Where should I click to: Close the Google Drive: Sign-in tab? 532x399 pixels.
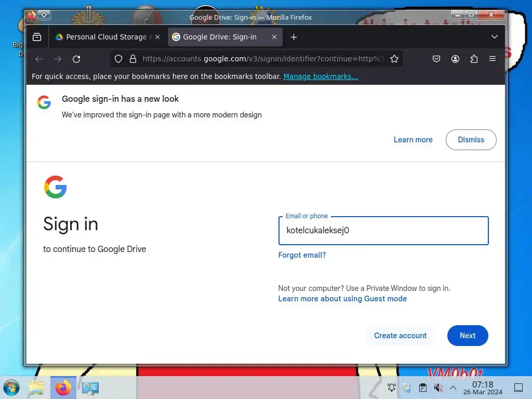274,37
